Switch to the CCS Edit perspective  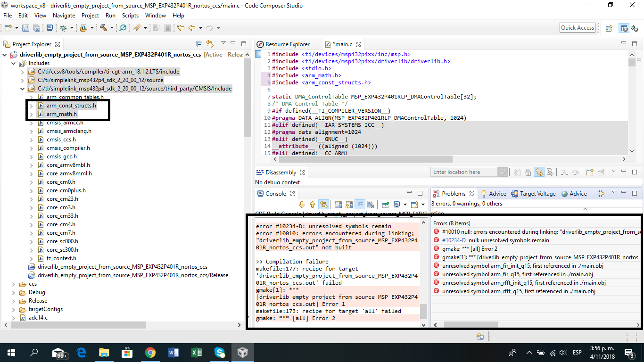tap(624, 28)
